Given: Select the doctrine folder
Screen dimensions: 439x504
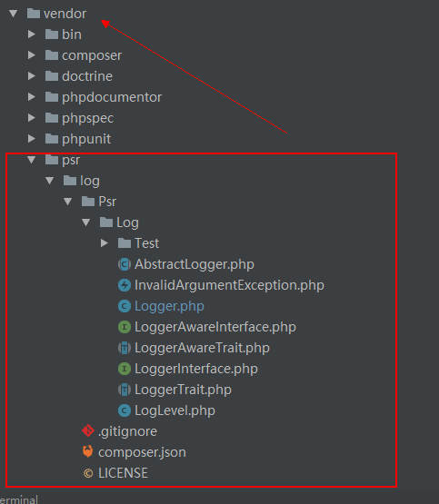Looking at the screenshot, I should [79, 76].
